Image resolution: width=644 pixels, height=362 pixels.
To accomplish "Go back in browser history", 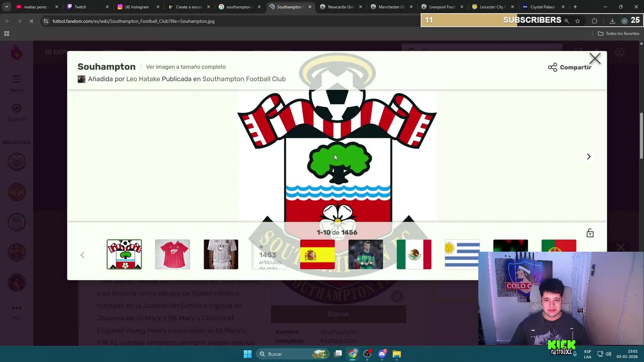I will [x=7, y=21].
